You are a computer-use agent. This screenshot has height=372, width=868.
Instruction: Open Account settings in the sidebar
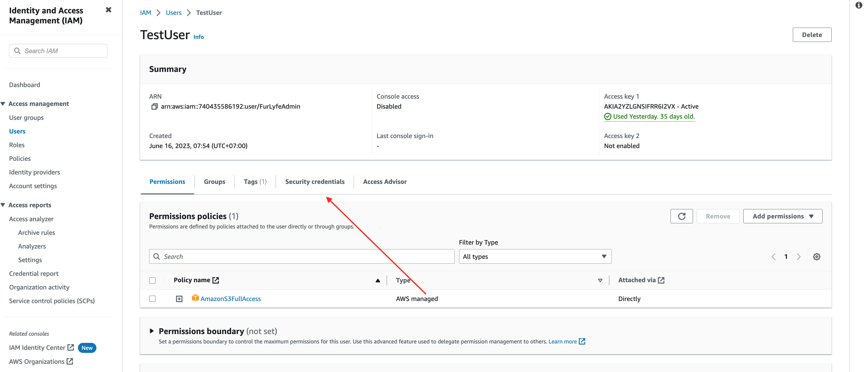pos(33,186)
